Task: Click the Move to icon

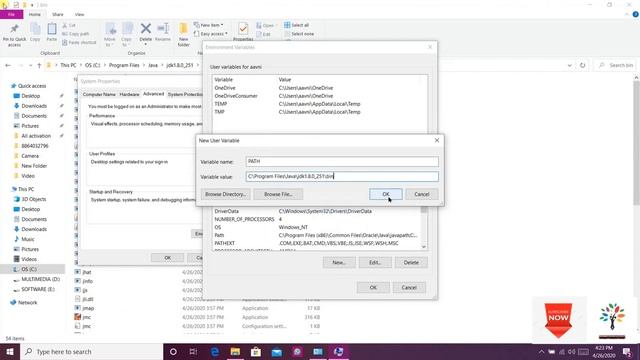Action: (110, 35)
